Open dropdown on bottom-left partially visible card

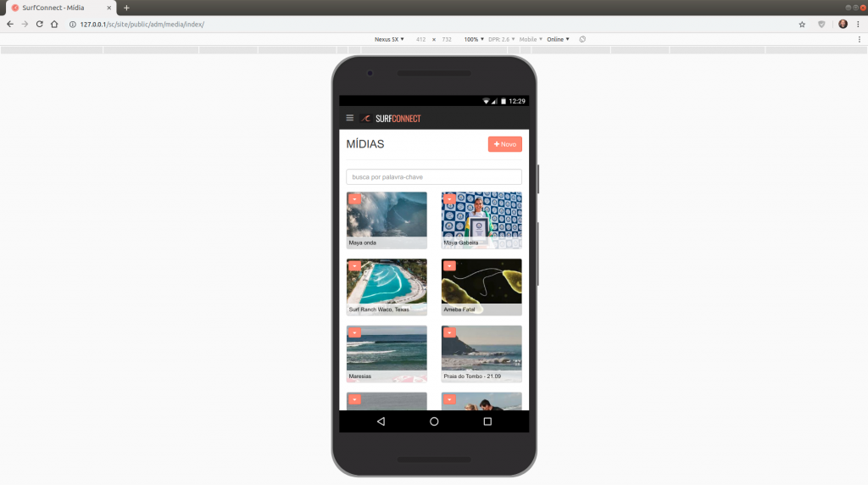click(x=355, y=399)
